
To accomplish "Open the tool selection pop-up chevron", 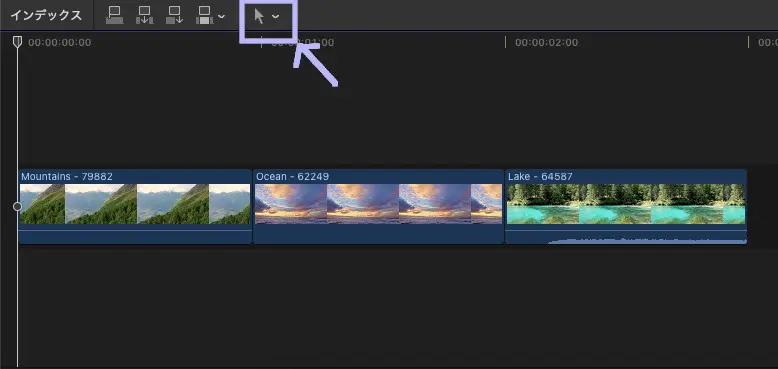I will (275, 16).
